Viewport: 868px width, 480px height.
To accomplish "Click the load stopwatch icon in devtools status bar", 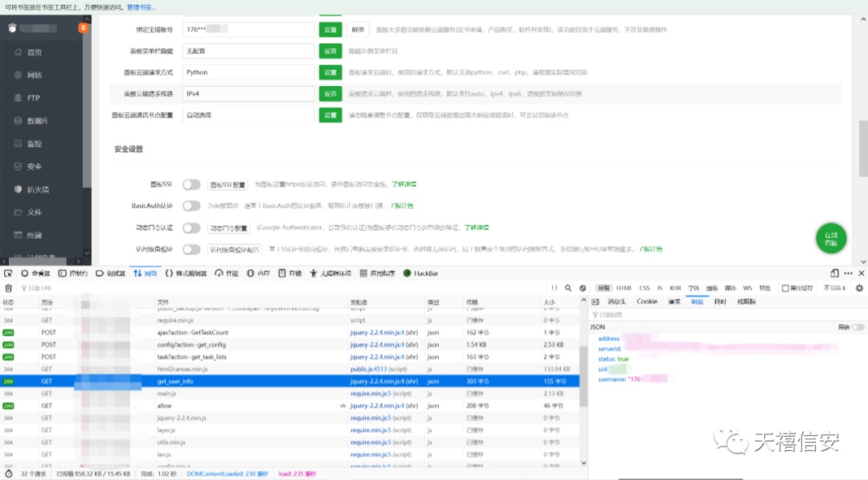I will [x=9, y=474].
